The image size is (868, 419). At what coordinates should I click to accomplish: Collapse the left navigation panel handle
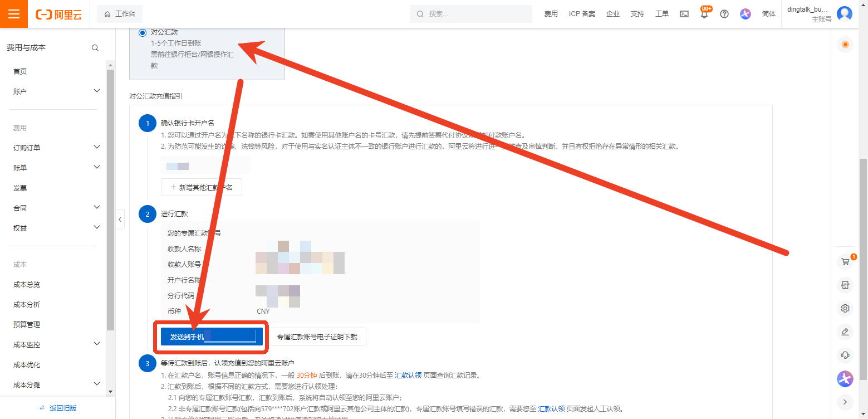coord(120,220)
